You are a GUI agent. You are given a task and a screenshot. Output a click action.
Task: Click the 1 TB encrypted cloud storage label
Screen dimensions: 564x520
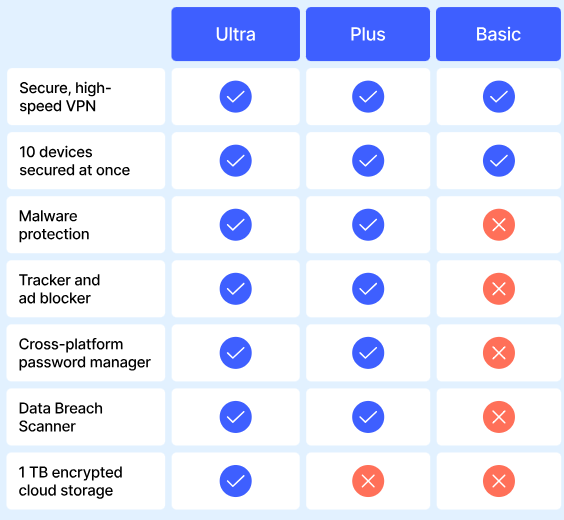pyautogui.click(x=70, y=481)
